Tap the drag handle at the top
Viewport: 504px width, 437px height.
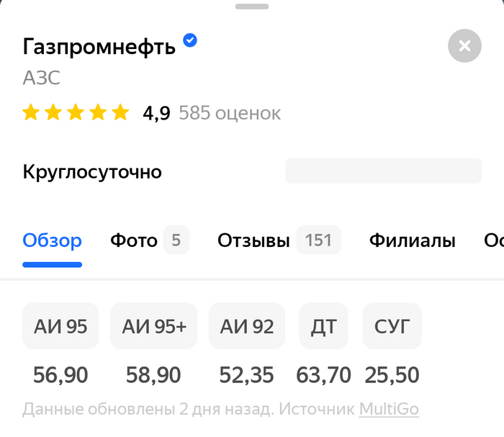pos(252,6)
